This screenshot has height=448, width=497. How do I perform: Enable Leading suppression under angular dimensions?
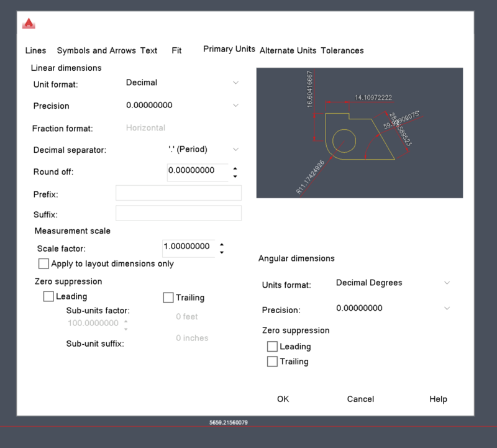pos(272,346)
